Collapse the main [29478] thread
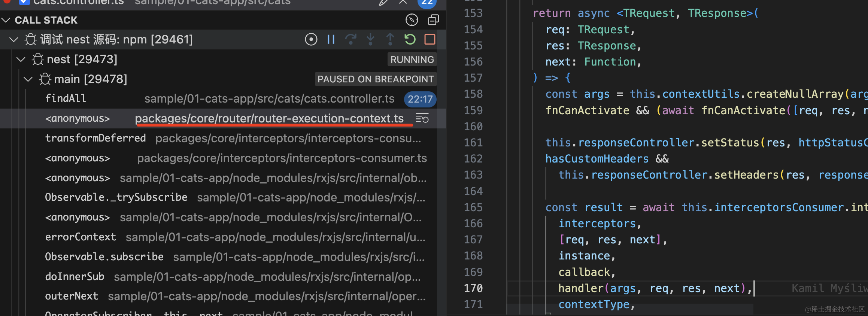The width and height of the screenshot is (868, 316). 28,79
